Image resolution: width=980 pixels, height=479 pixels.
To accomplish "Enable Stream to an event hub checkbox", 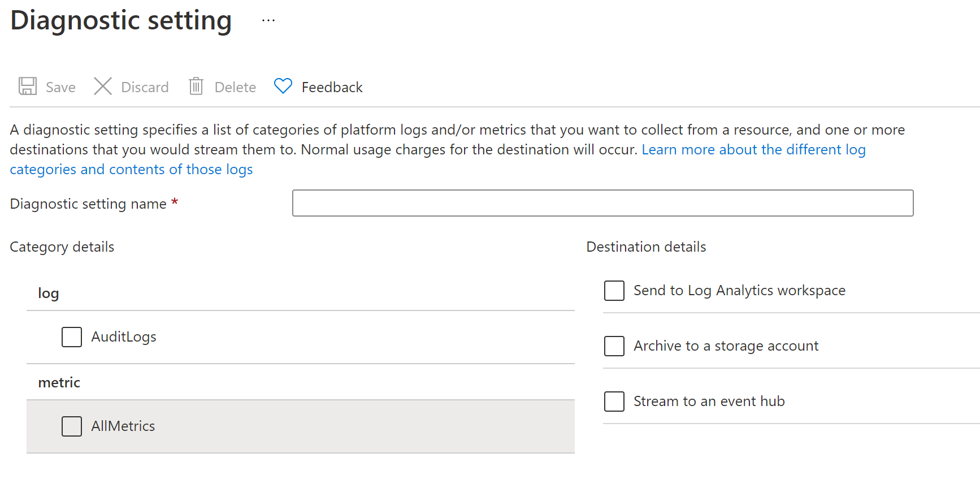I will [x=614, y=402].
